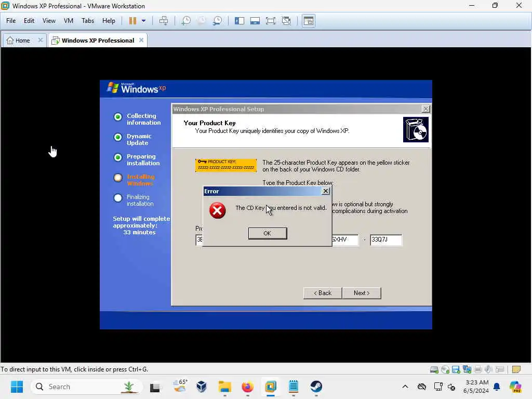Enter full screen mode
Screen dimensions: 532x399
point(271,21)
